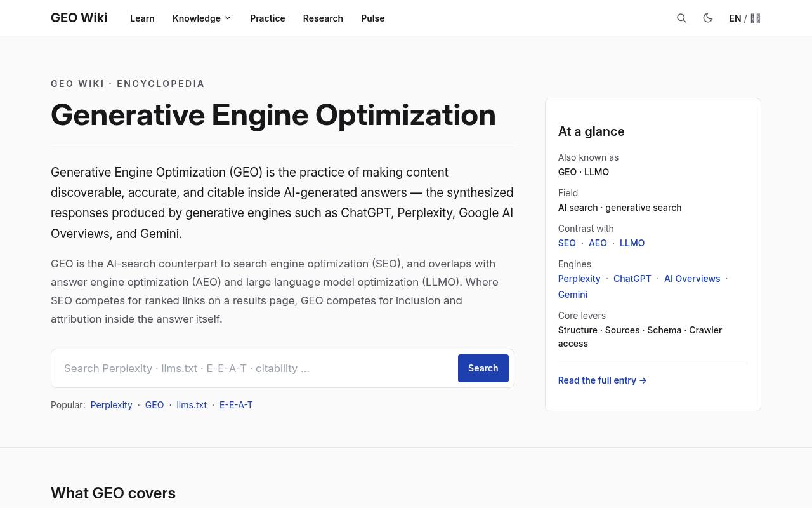The image size is (812, 508).
Task: Click the blue Search button
Action: point(483,368)
